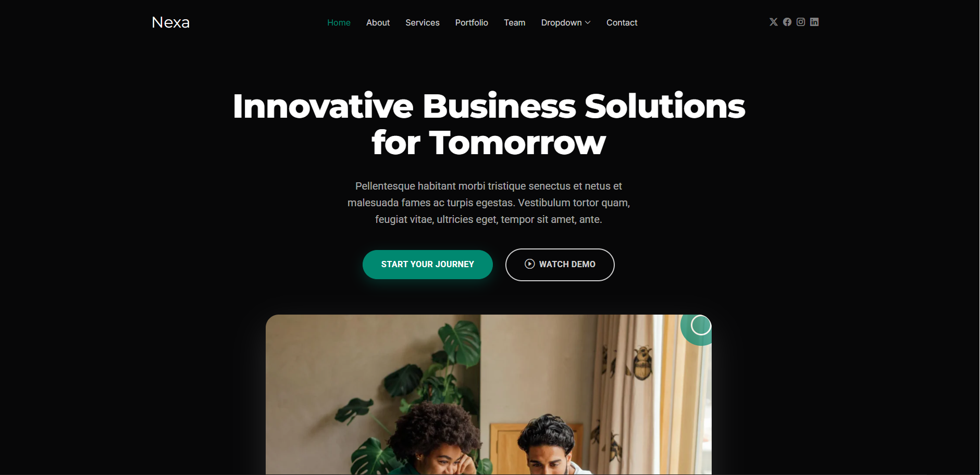Navigate to Services section
Image resolution: width=980 pixels, height=475 pixels.
[x=423, y=22]
